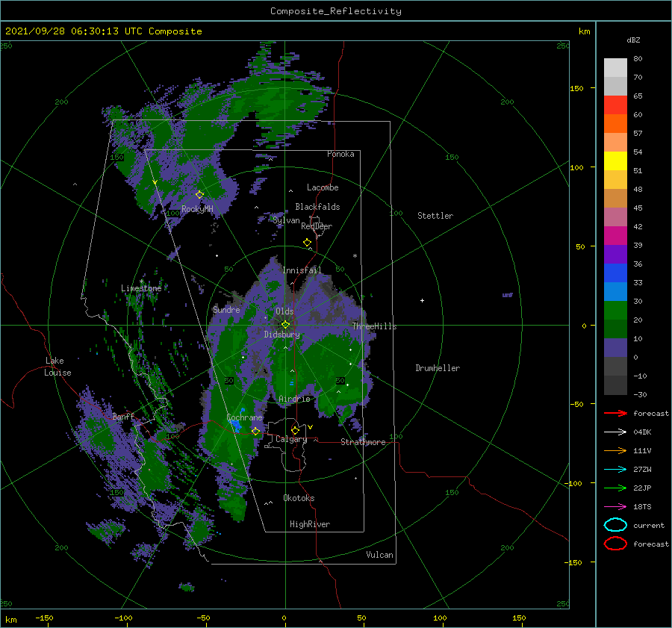Click the red swatch between 65 and 60 dBZ
The height and width of the screenshot is (628, 672).
click(615, 105)
